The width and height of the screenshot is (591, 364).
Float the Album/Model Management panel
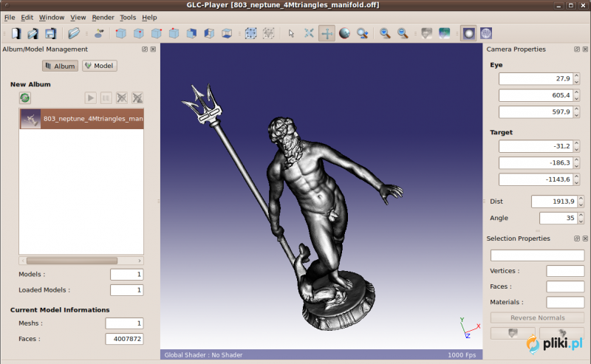click(145, 49)
